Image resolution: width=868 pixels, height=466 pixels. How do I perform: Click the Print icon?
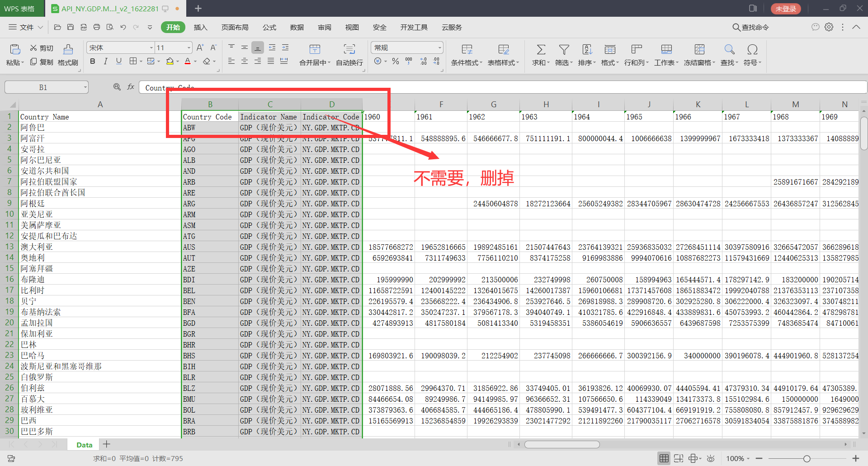tap(97, 27)
